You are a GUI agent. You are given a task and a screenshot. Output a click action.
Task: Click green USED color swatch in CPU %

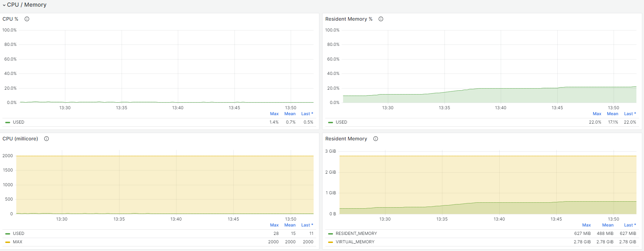[8, 123]
